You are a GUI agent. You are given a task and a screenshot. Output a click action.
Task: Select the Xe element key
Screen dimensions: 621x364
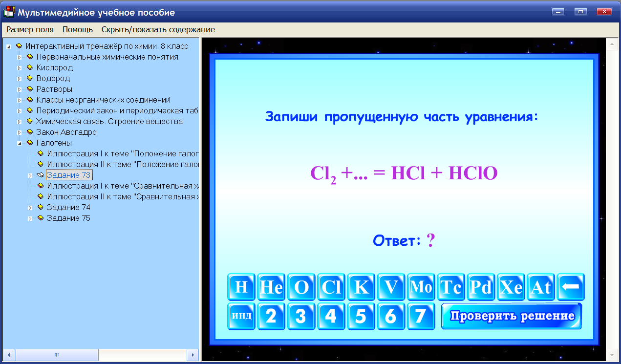[x=511, y=287]
